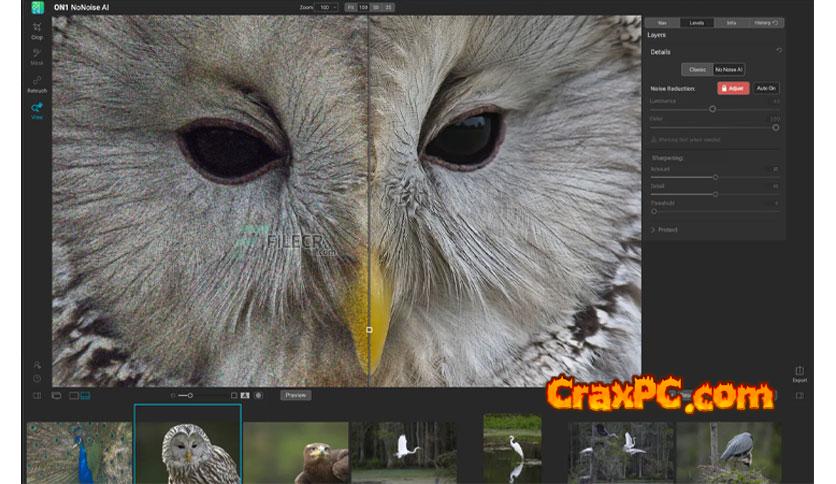Toggle the Auto On button

point(766,89)
